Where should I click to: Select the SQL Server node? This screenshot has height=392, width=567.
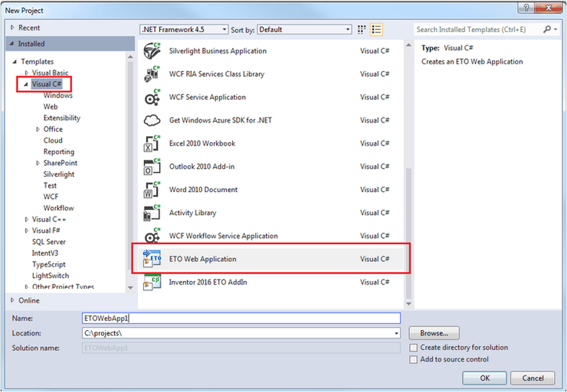coord(49,242)
